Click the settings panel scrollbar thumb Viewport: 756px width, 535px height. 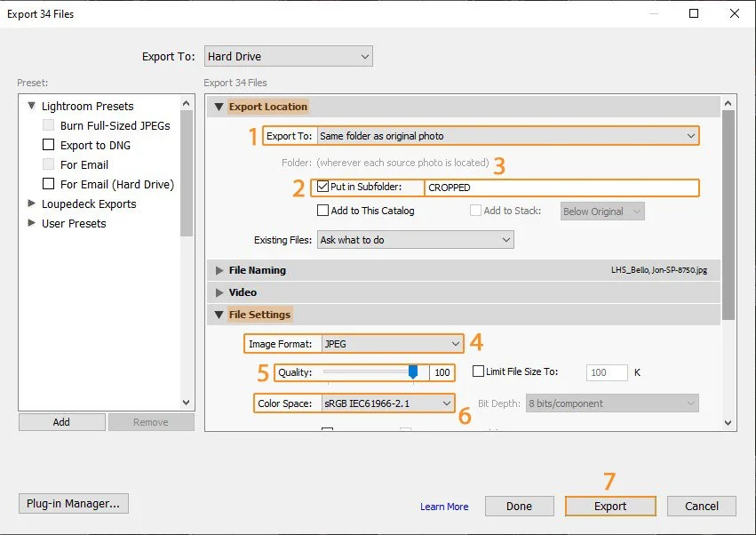(728, 215)
